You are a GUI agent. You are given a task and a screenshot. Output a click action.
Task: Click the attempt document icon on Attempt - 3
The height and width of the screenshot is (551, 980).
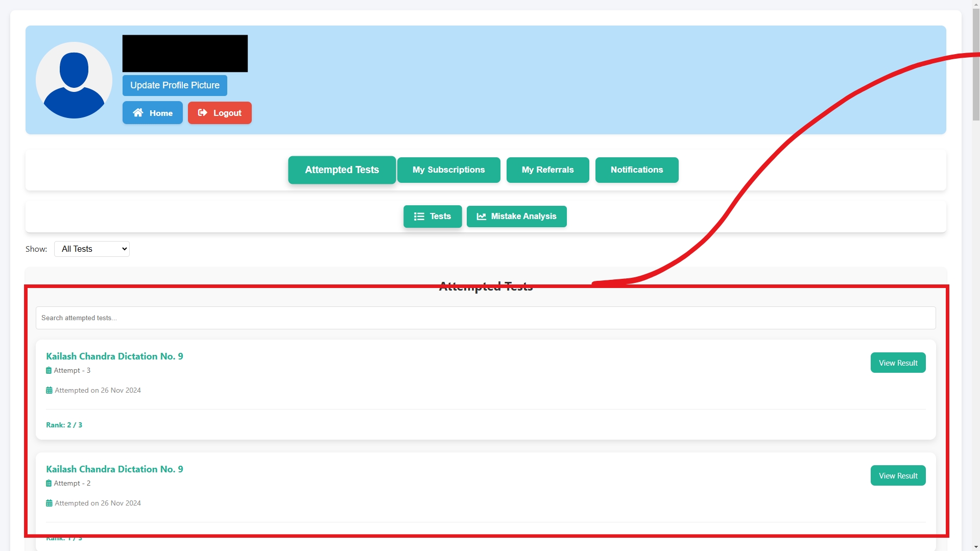(x=49, y=370)
